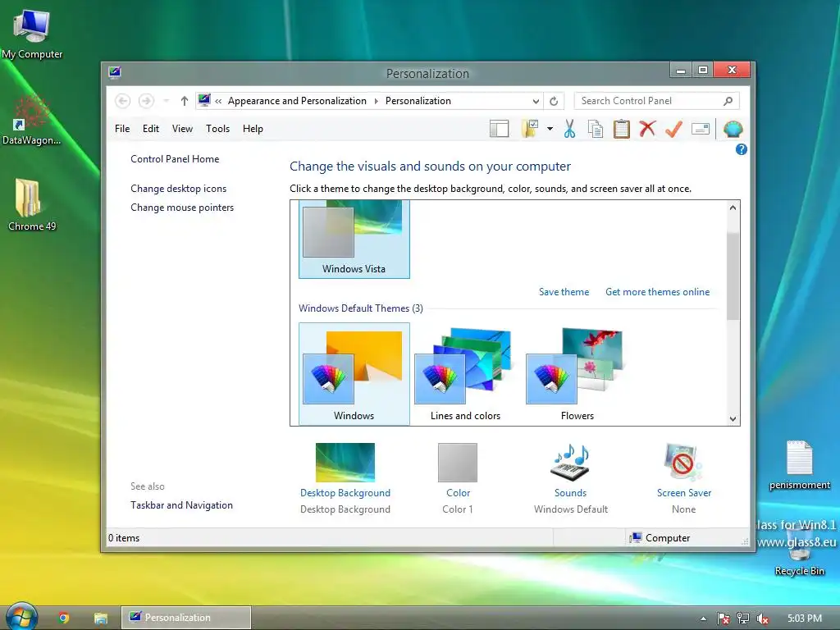The image size is (840, 630).
Task: Open the folder options toolbar icon
Action: click(x=529, y=129)
